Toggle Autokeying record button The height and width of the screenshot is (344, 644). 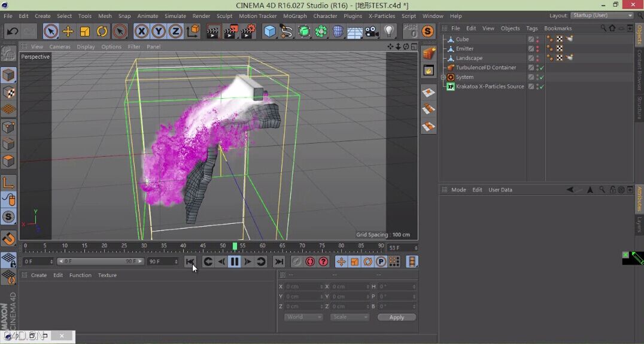click(310, 261)
